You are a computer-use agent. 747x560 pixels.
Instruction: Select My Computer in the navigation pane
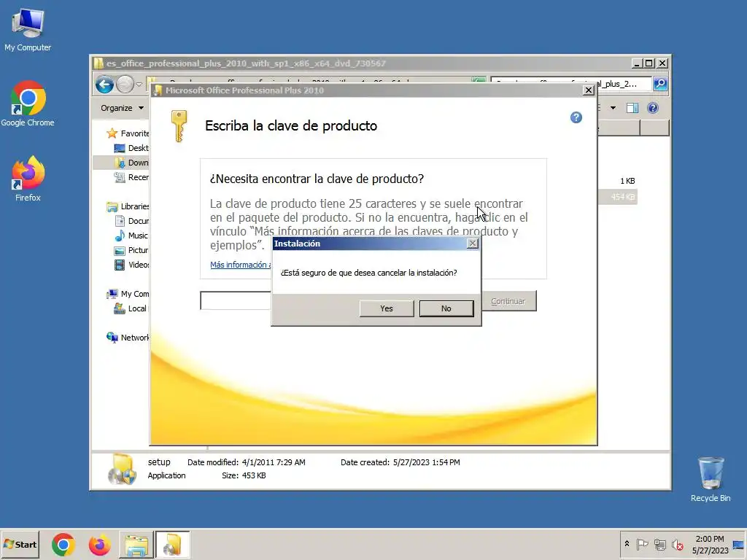[128, 294]
